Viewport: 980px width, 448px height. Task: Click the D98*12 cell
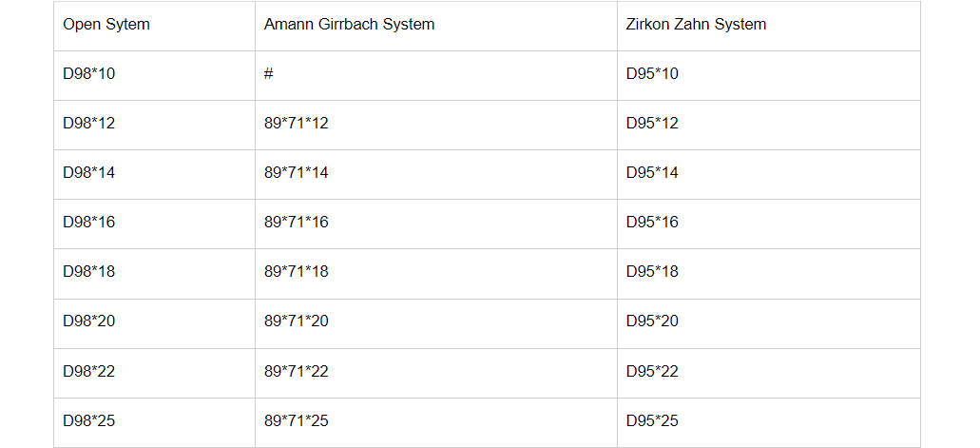[89, 124]
